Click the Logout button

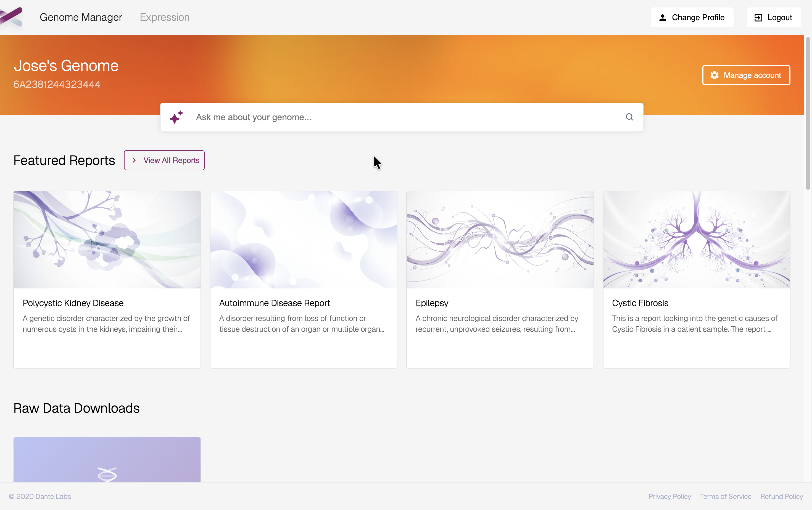pyautogui.click(x=774, y=17)
